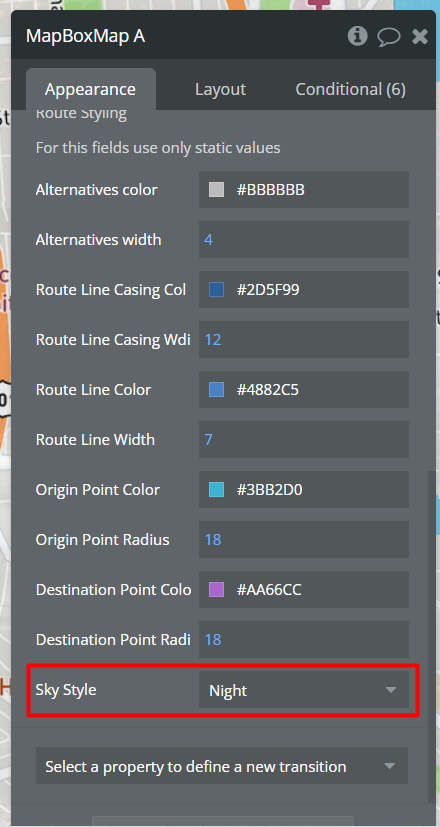Viewport: 440px width, 827px height.
Task: Select the Appearance tab
Action: point(90,89)
